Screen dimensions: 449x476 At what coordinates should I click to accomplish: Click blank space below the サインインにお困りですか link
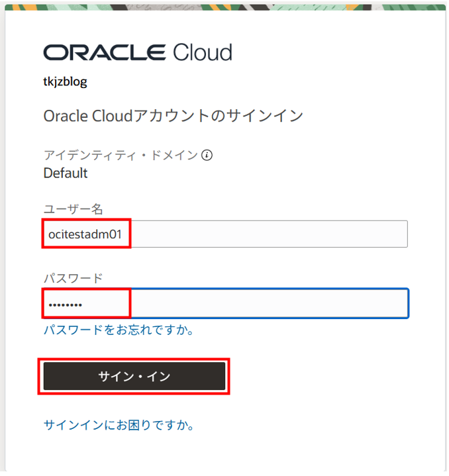click(225, 457)
